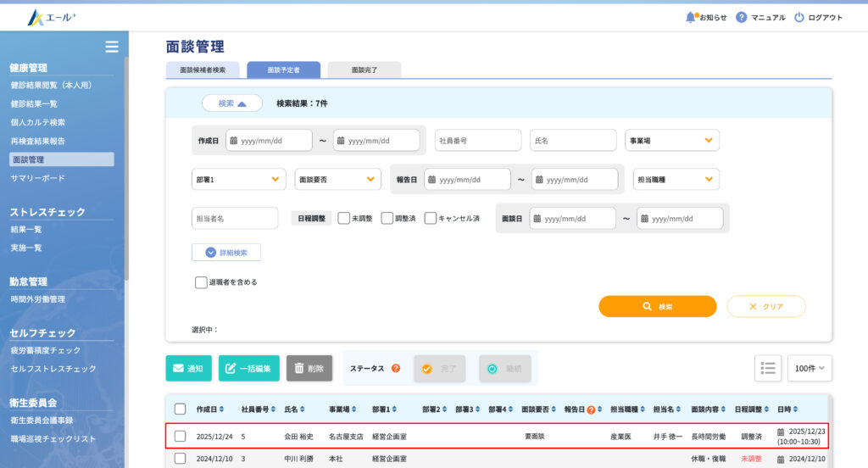Switch to the 面談候補者検索 tab
This screenshot has height=468, width=868.
coord(203,70)
